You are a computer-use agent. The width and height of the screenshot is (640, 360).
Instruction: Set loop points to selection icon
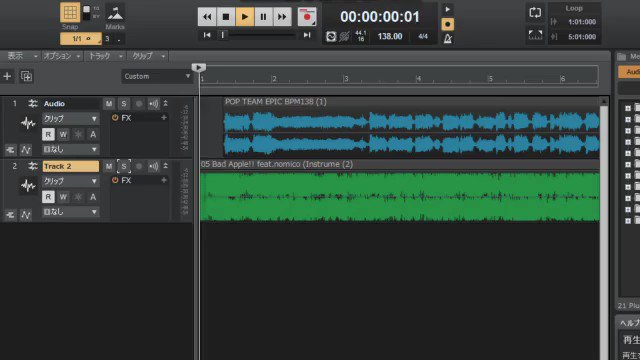coord(535,35)
